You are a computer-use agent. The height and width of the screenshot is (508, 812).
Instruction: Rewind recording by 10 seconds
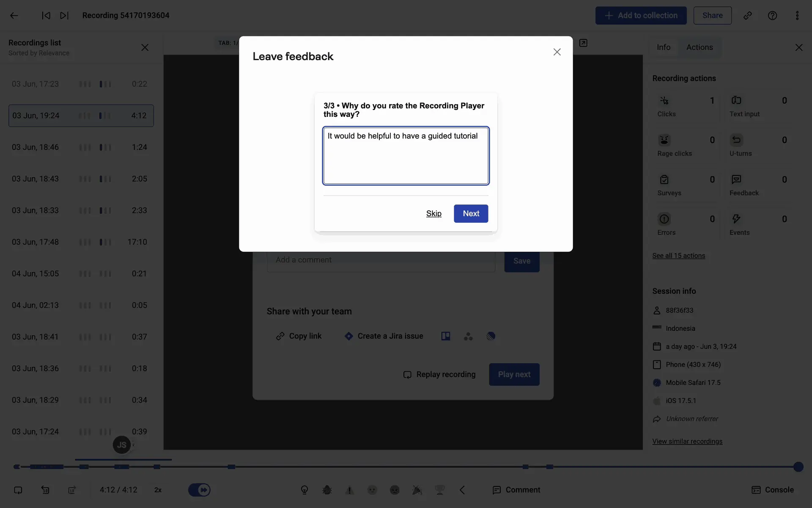click(45, 490)
